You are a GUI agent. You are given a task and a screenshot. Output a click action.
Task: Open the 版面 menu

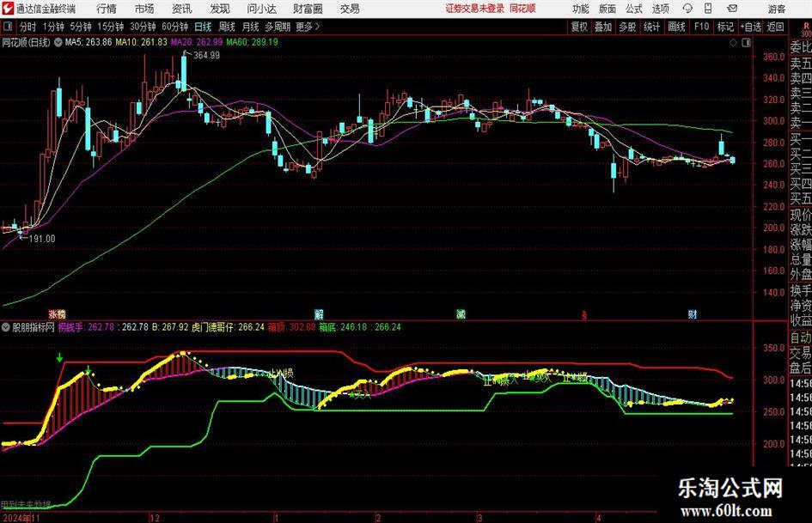pyautogui.click(x=607, y=9)
